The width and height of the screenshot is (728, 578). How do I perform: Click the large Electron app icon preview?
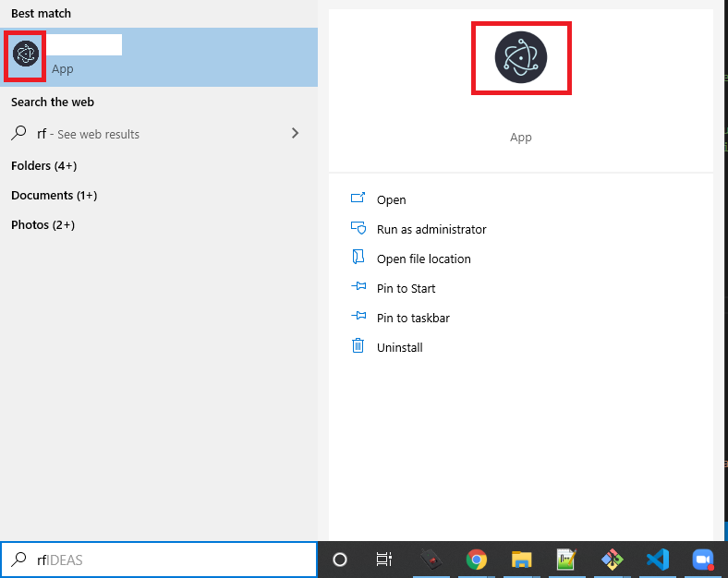pos(520,57)
